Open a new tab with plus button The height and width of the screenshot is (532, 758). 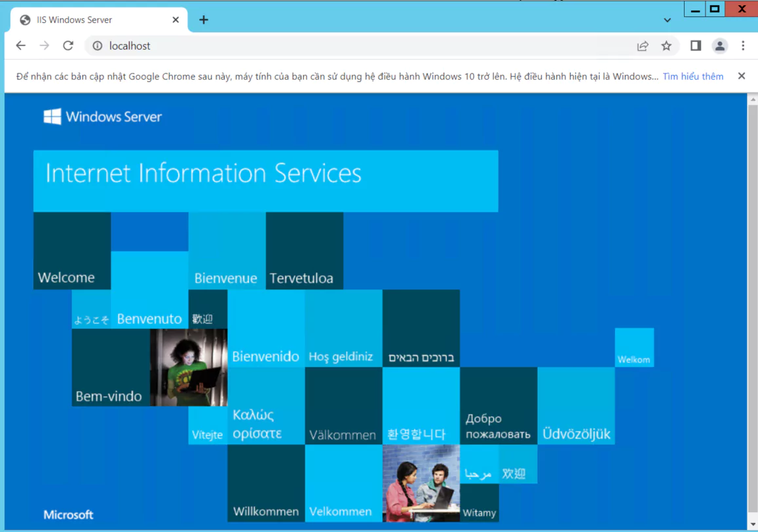pos(204,20)
